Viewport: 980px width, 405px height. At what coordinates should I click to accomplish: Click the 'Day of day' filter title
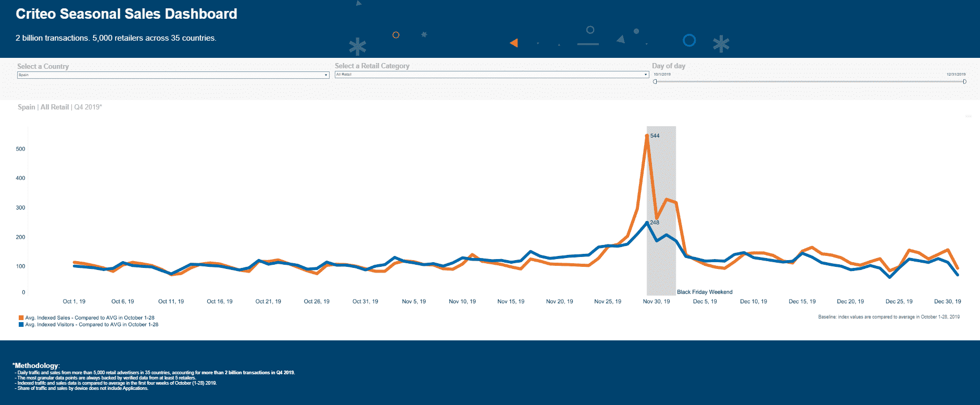pos(669,66)
